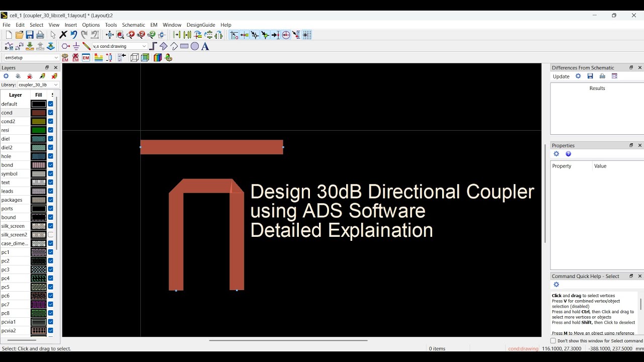Undo the last action
The image size is (644, 362).
tap(74, 35)
